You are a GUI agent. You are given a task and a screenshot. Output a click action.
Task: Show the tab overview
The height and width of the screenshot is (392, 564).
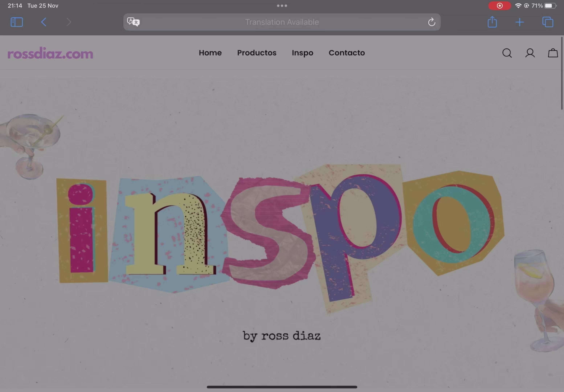[x=547, y=22]
